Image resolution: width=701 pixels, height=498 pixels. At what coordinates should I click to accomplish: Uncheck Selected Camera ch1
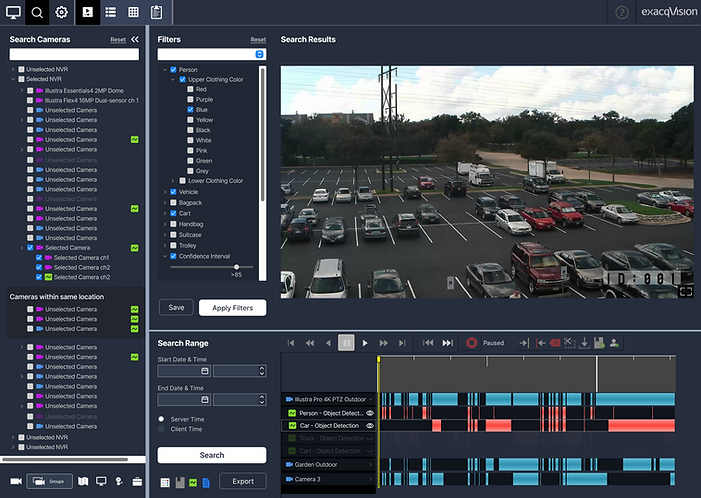click(39, 257)
